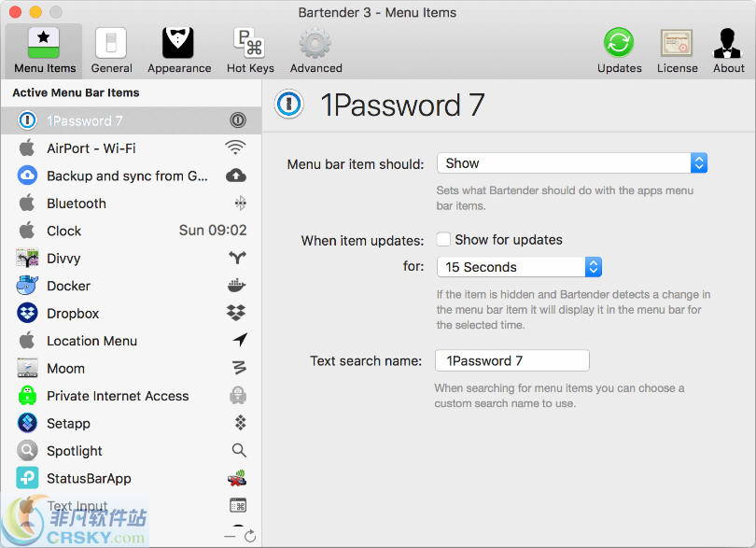Select the Location Menu item
The image size is (756, 548).
pos(132,341)
